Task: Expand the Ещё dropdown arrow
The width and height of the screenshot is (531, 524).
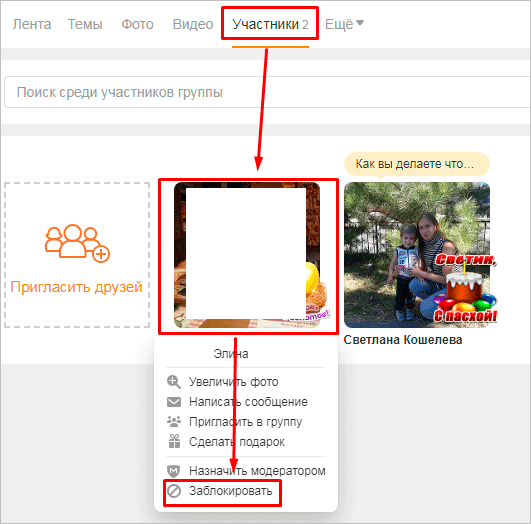Action: pyautogui.click(x=360, y=23)
